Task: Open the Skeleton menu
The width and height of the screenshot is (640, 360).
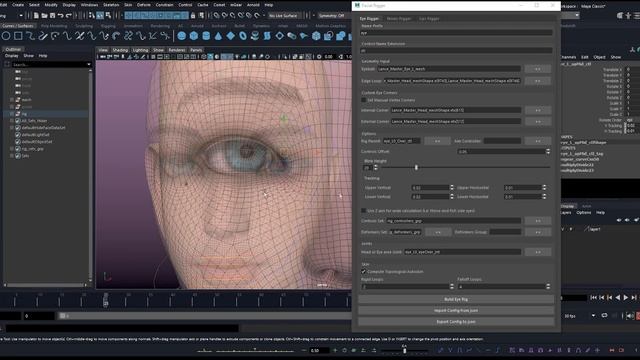Action: [111, 5]
